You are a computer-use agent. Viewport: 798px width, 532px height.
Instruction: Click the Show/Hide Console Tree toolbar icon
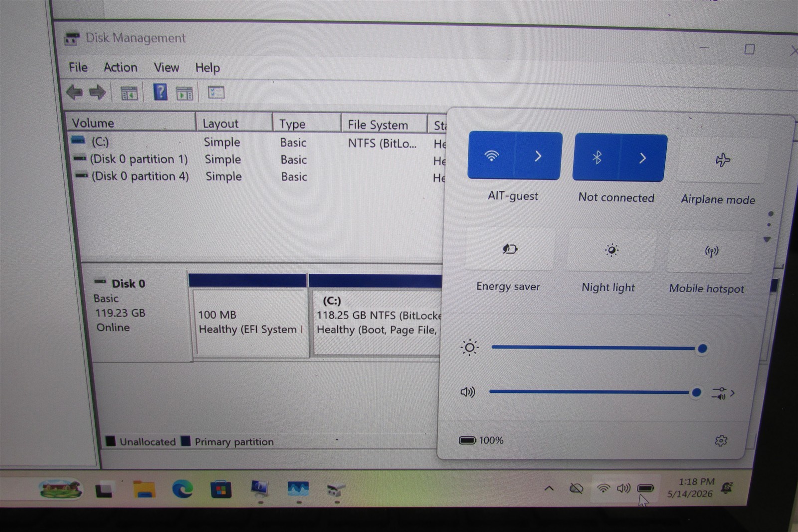129,93
